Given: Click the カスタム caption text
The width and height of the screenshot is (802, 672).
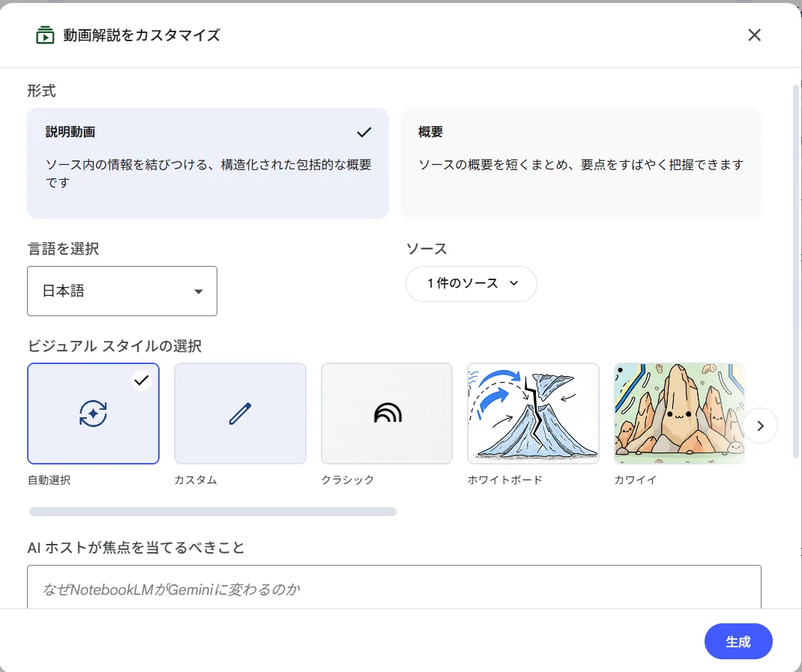Looking at the screenshot, I should coord(196,479).
